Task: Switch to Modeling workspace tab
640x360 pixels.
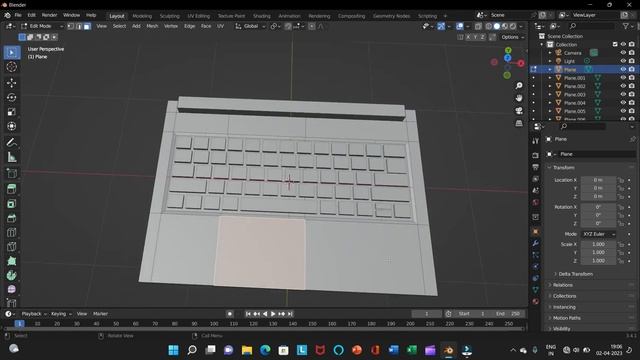Action: [x=142, y=16]
